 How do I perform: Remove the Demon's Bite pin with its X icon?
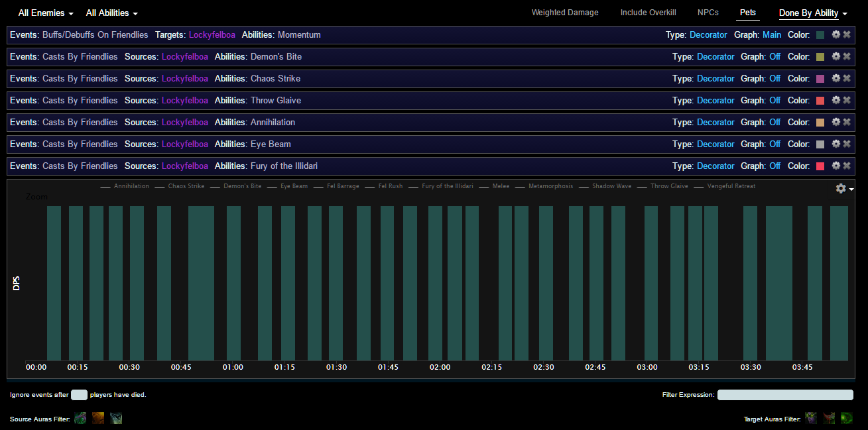coord(847,56)
